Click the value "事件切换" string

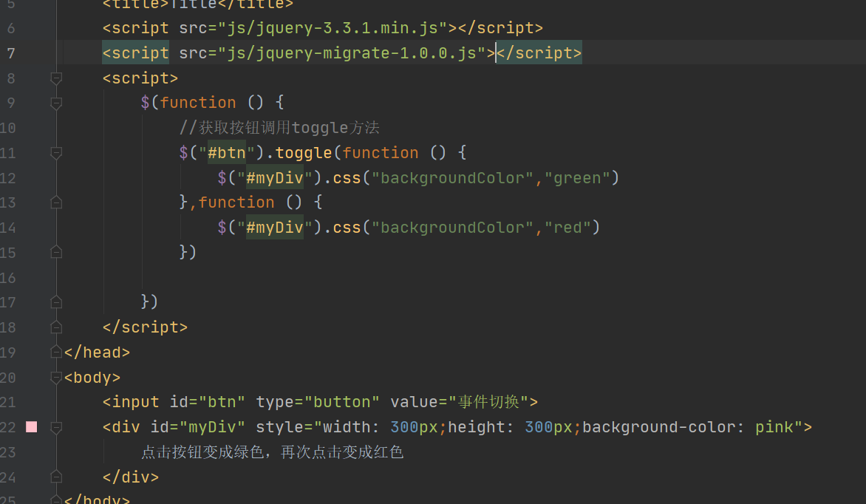488,402
